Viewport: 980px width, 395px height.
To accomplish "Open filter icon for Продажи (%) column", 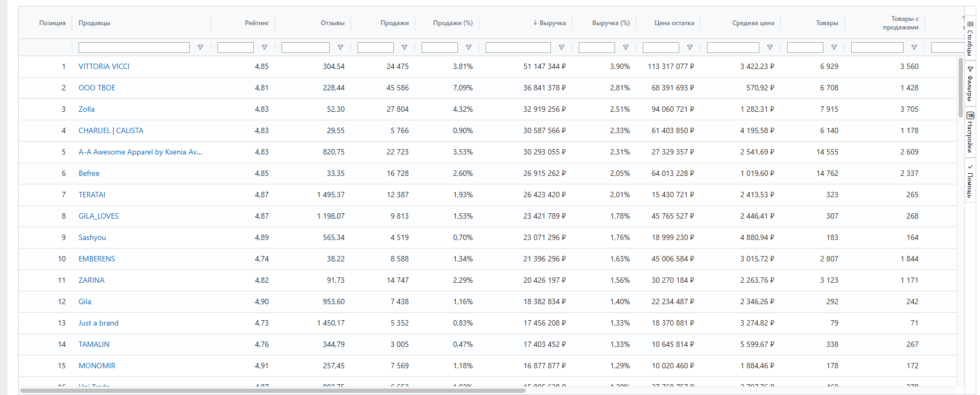I will (469, 48).
